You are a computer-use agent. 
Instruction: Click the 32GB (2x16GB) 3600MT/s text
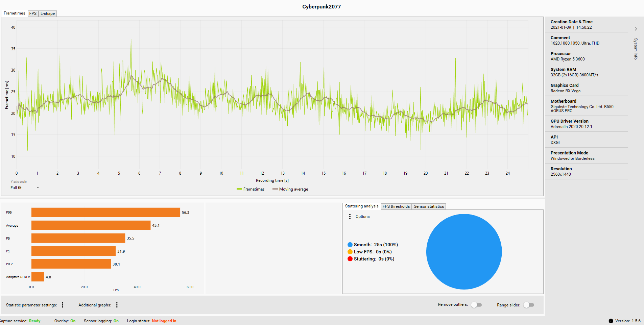574,75
